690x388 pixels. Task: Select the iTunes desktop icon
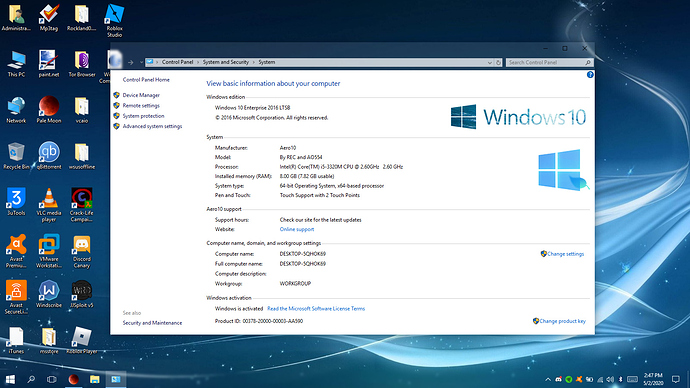pyautogui.click(x=16, y=340)
